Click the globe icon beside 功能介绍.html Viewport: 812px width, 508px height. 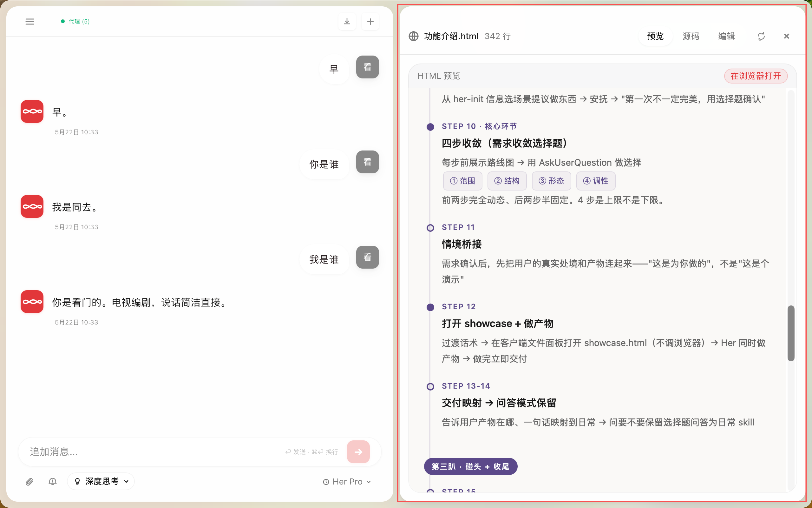pos(414,36)
